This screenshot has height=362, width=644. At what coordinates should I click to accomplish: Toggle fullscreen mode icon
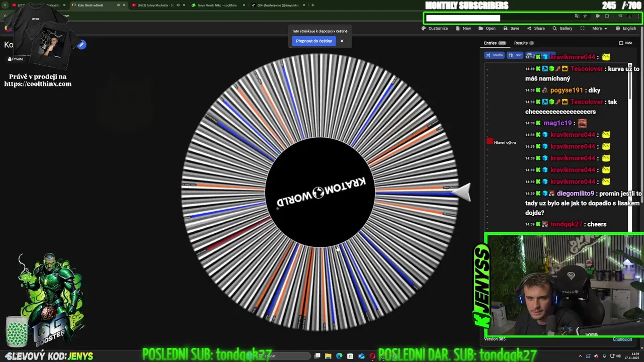[x=582, y=28]
